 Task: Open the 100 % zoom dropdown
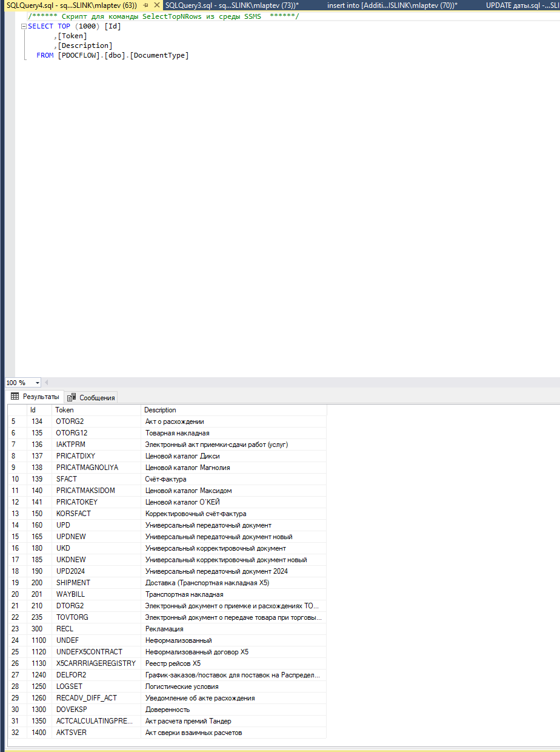point(38,383)
